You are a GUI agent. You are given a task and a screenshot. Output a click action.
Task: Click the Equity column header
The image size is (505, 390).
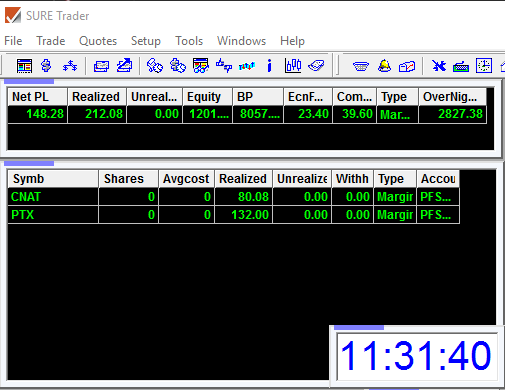click(x=207, y=97)
